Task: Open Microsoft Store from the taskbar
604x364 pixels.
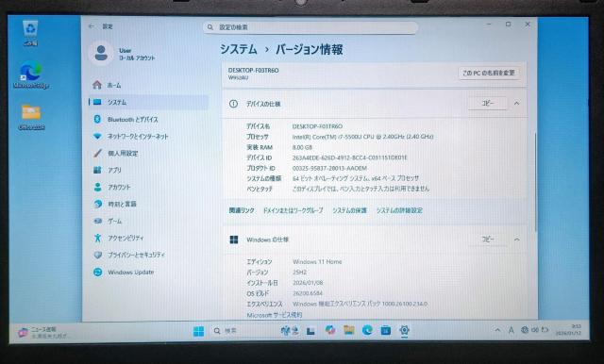Action: [x=386, y=330]
